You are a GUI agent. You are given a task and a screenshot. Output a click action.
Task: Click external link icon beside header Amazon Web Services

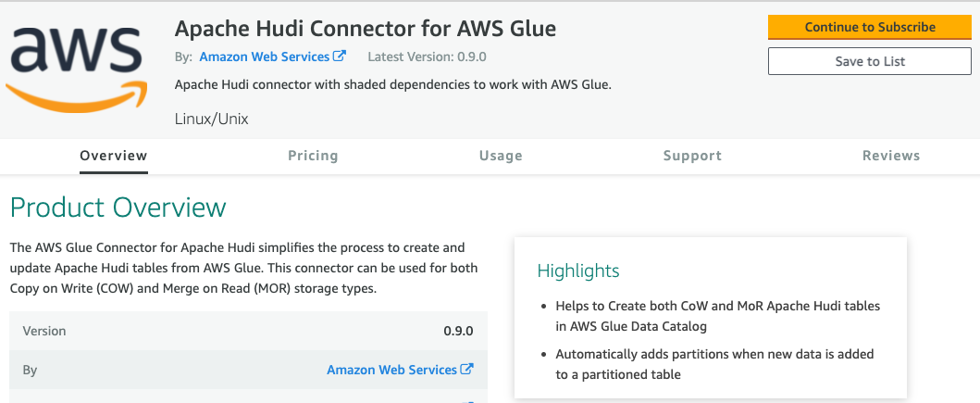[x=340, y=57]
